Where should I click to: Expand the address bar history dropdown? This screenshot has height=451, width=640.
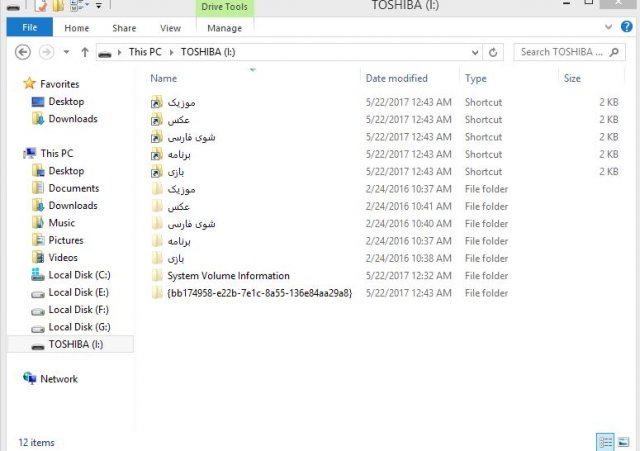[x=475, y=52]
